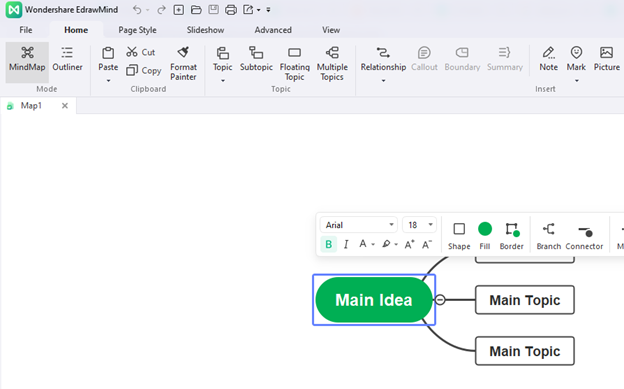Screen dimensions: 624x389
Task: Open the highlight color dropdown arrow
Action: (x=396, y=244)
